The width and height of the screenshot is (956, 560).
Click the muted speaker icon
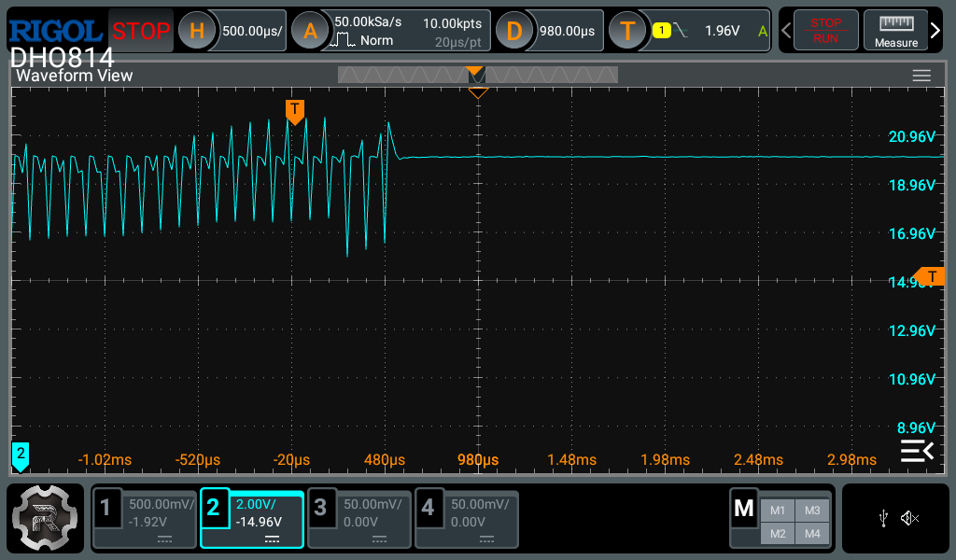point(910,518)
